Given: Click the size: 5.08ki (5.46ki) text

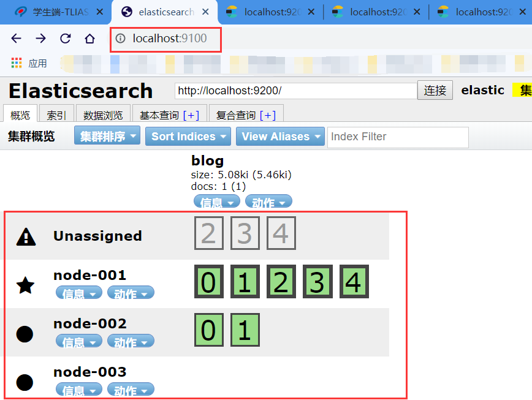Looking at the screenshot, I should pos(241,175).
